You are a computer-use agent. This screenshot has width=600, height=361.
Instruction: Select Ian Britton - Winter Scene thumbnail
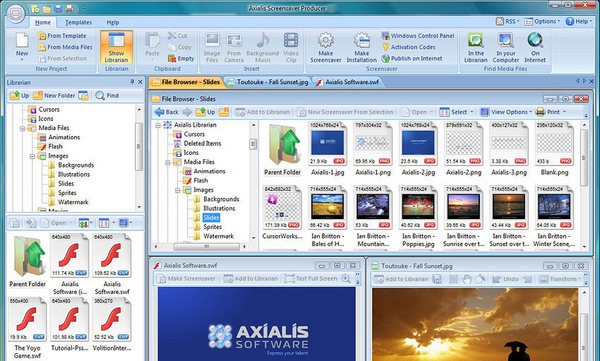554,216
